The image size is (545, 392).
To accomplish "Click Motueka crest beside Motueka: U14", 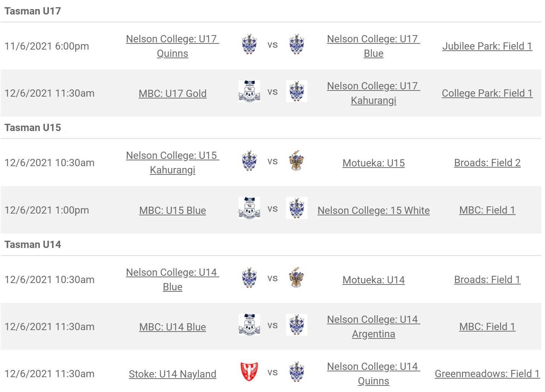I will [x=297, y=278].
